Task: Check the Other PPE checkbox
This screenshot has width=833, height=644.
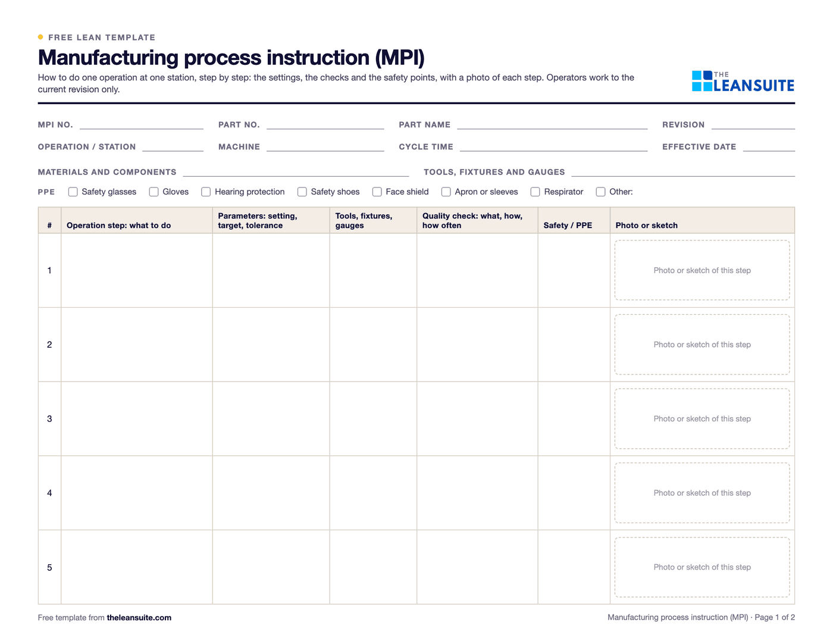Action: click(601, 192)
